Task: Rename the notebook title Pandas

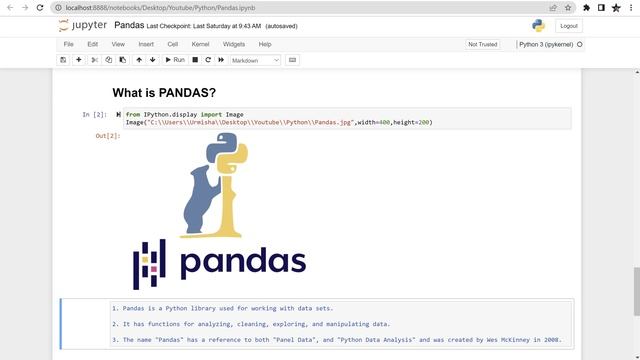Action: 129,25
